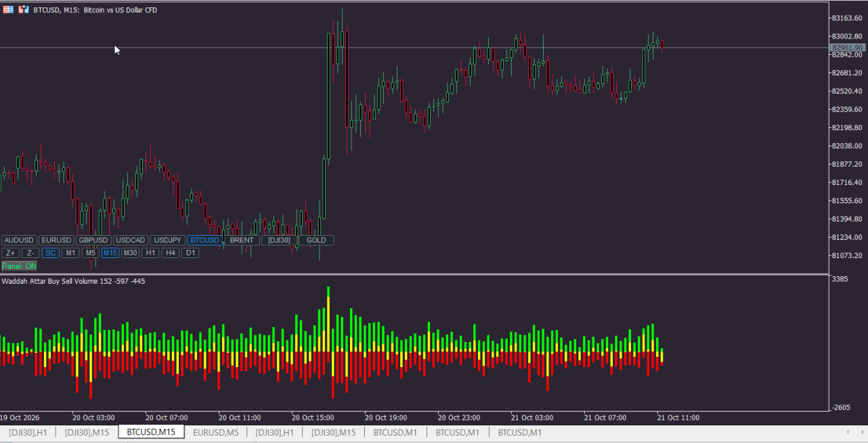Switch chart symbol to BRENT
Screen dimensions: 868x443
[242, 240]
